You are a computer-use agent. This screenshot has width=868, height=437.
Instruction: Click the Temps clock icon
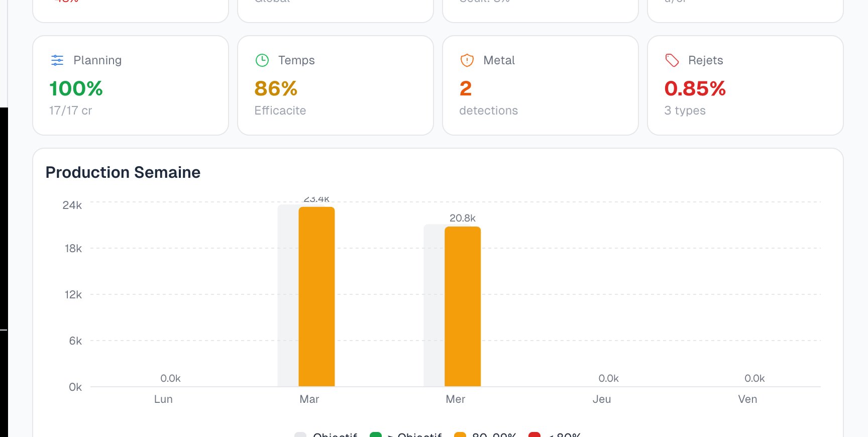point(262,60)
